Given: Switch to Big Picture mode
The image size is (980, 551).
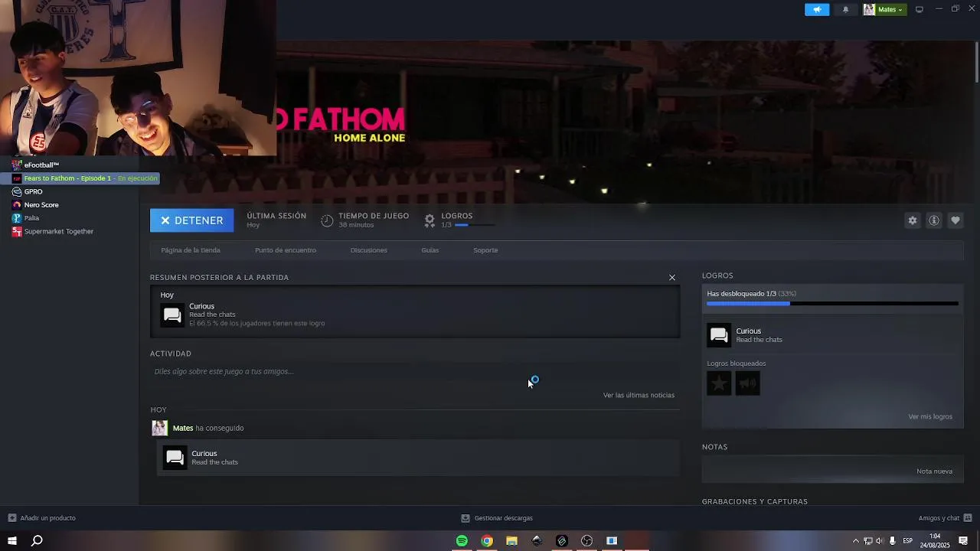Looking at the screenshot, I should [x=920, y=9].
